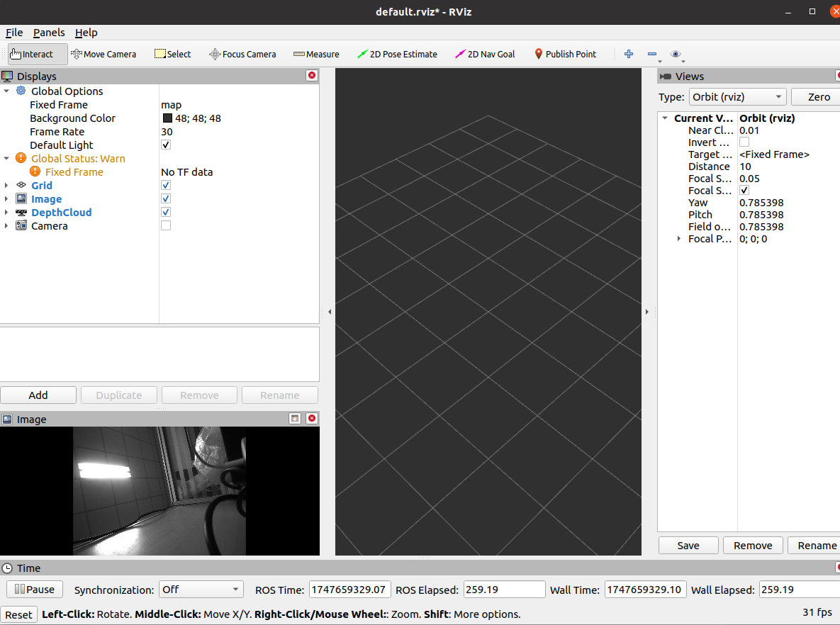
Task: Click the Pause time button
Action: (x=35, y=590)
